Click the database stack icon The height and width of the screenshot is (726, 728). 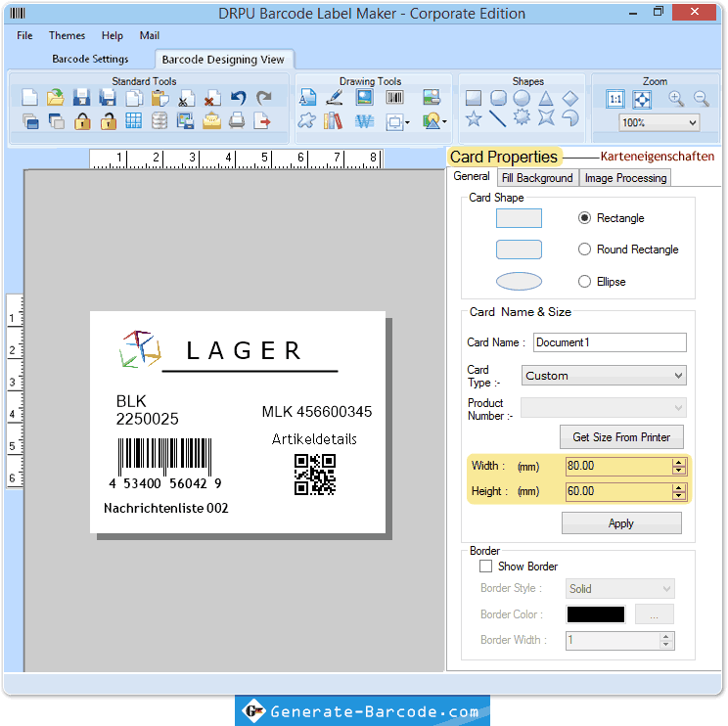tap(159, 121)
